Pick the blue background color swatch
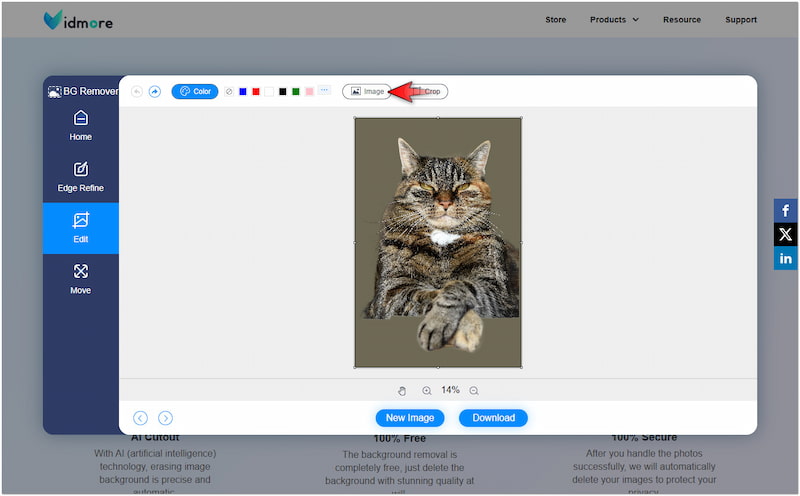This screenshot has height=496, width=800. 243,91
